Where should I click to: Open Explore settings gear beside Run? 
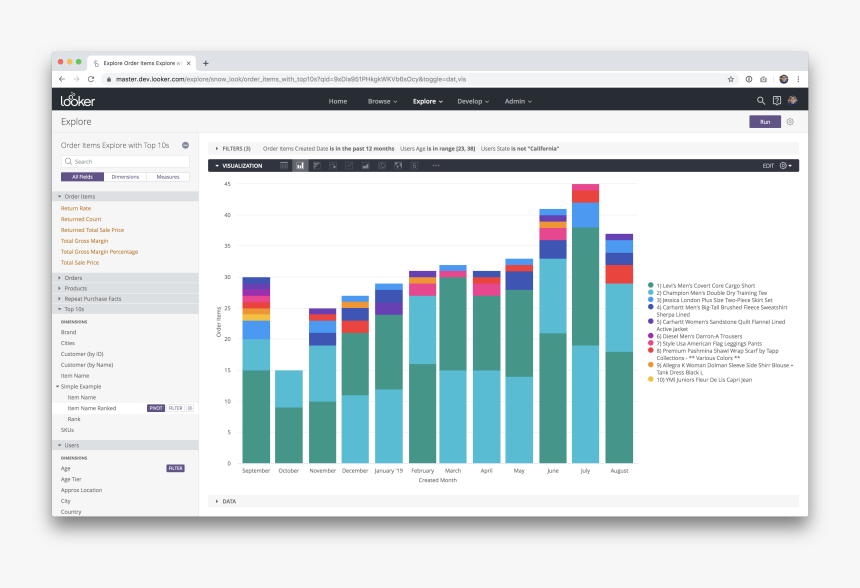pos(790,122)
